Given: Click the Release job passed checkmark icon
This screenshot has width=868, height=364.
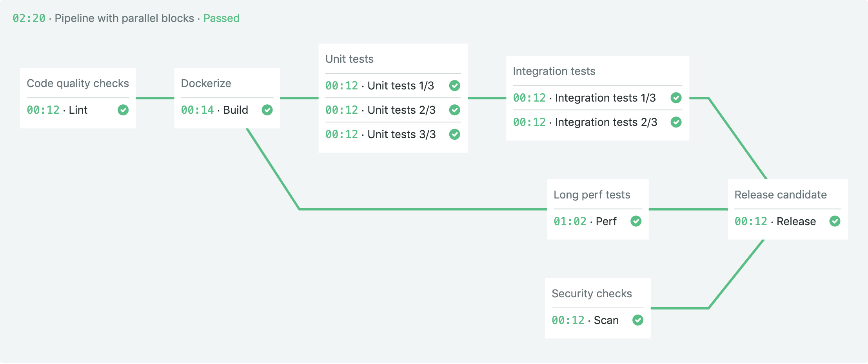Looking at the screenshot, I should tap(835, 221).
